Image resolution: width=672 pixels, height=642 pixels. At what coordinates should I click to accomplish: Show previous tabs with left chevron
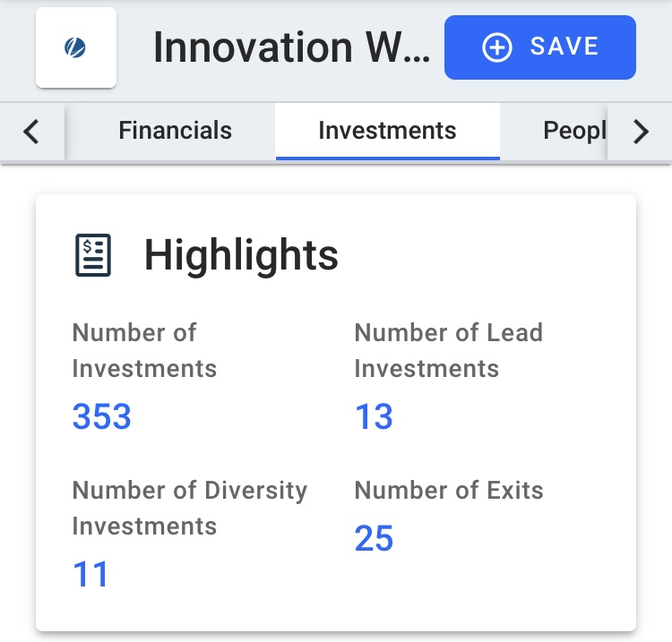[x=31, y=132]
